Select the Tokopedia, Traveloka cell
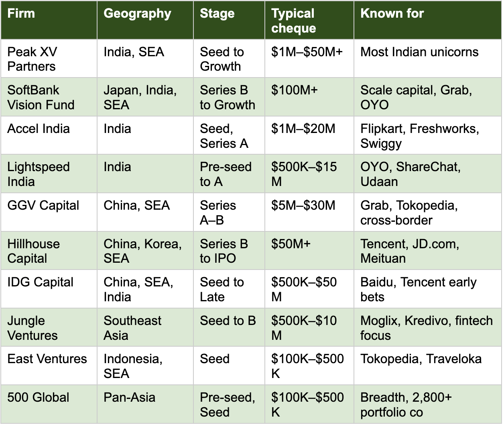This screenshot has width=504, height=425. [x=428, y=366]
